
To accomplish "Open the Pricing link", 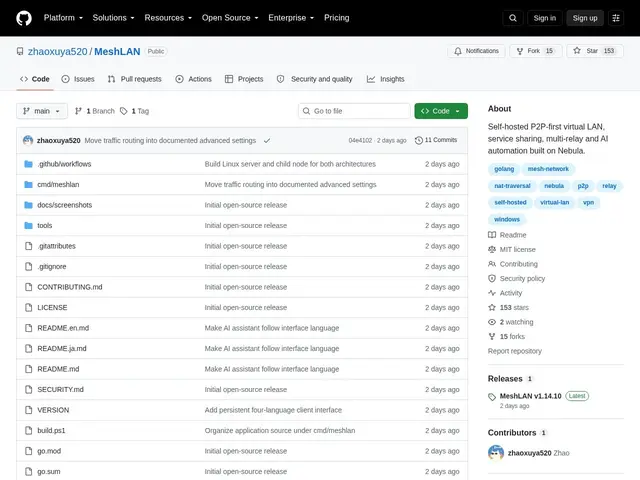I will pos(337,18).
